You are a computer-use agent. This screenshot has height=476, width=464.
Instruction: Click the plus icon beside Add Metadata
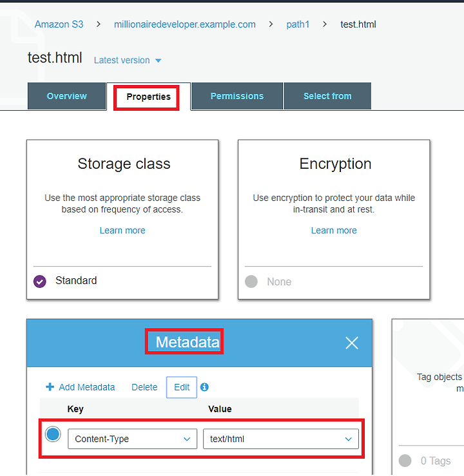coord(50,386)
